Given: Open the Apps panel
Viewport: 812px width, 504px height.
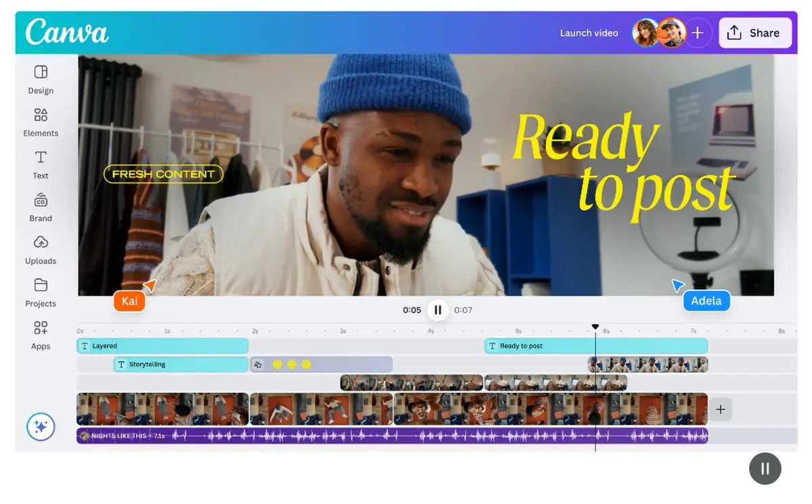Looking at the screenshot, I should 40,335.
